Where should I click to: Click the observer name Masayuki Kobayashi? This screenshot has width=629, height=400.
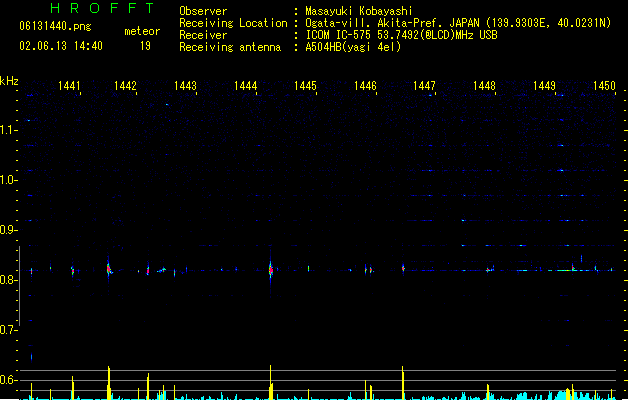coord(359,11)
